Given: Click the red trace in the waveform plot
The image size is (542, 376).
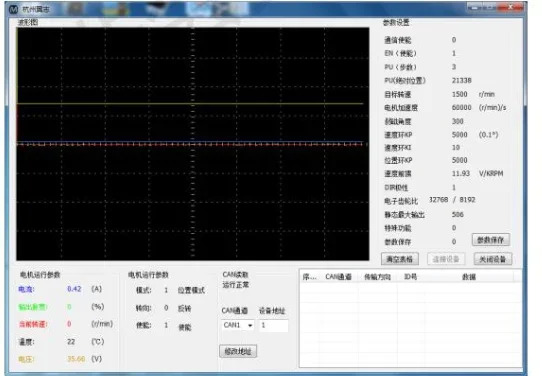Looking at the screenshot, I should pyautogui.click(x=190, y=144).
